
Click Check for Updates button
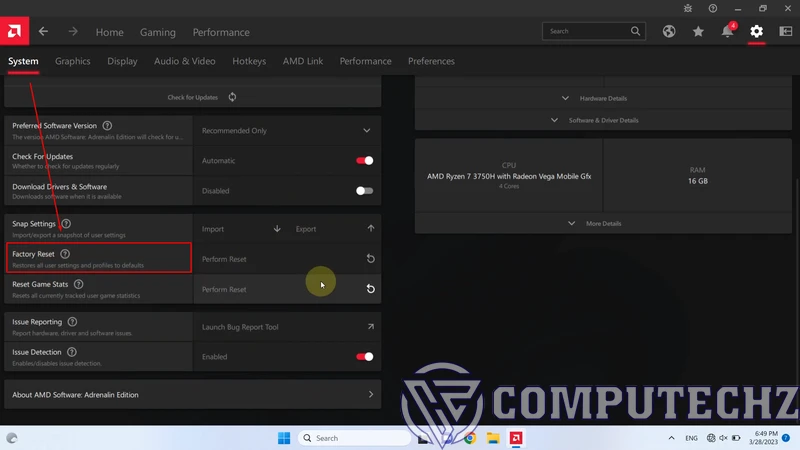pyautogui.click(x=192, y=97)
